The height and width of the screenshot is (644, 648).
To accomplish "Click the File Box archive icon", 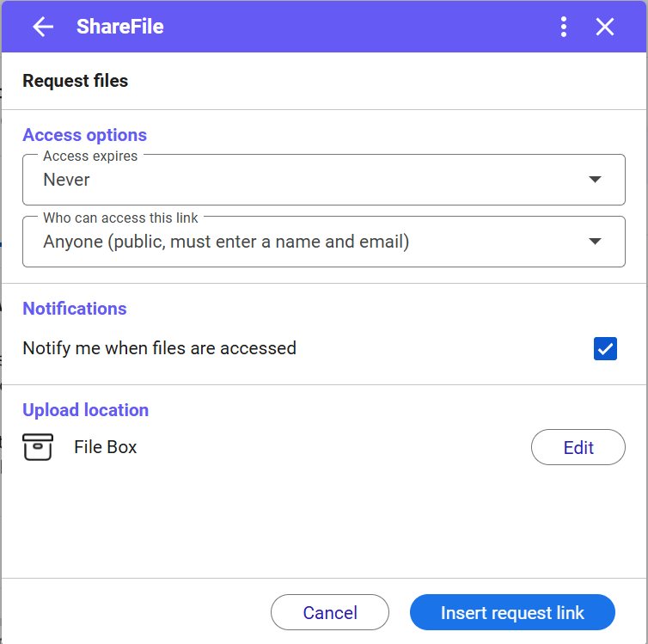I will (x=38, y=447).
